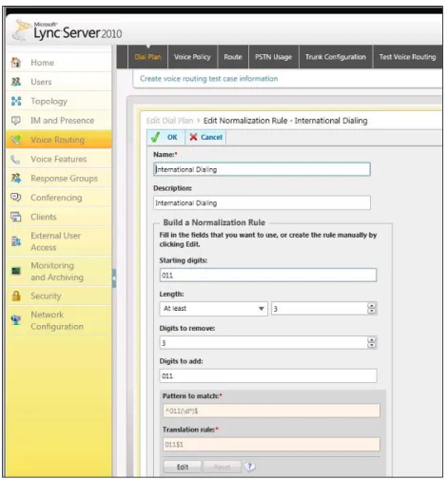This screenshot has height=479, width=448.
Task: Click the Description input field
Action: pyautogui.click(x=262, y=202)
